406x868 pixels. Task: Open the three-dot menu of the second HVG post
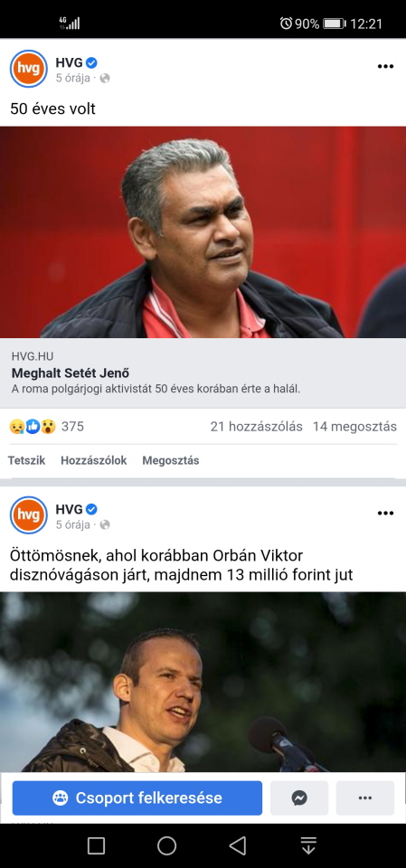[x=385, y=514]
